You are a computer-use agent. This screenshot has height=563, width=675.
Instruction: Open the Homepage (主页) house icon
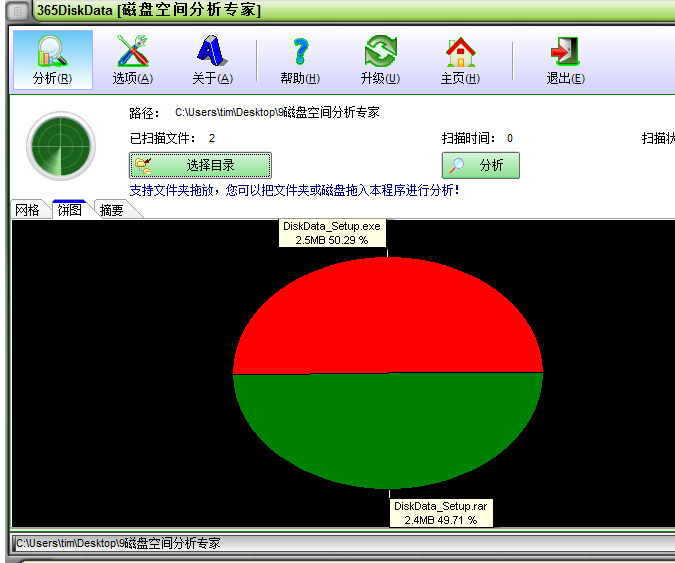tap(460, 52)
